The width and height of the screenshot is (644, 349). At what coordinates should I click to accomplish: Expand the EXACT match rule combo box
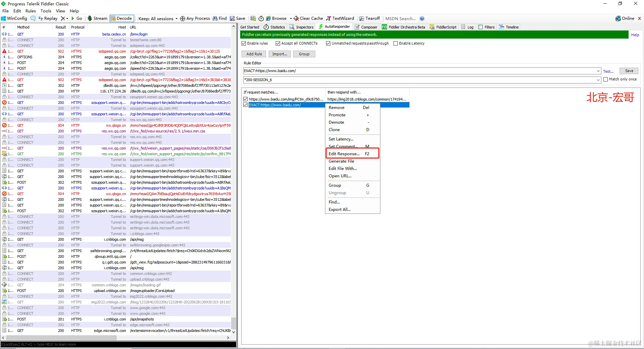click(598, 71)
